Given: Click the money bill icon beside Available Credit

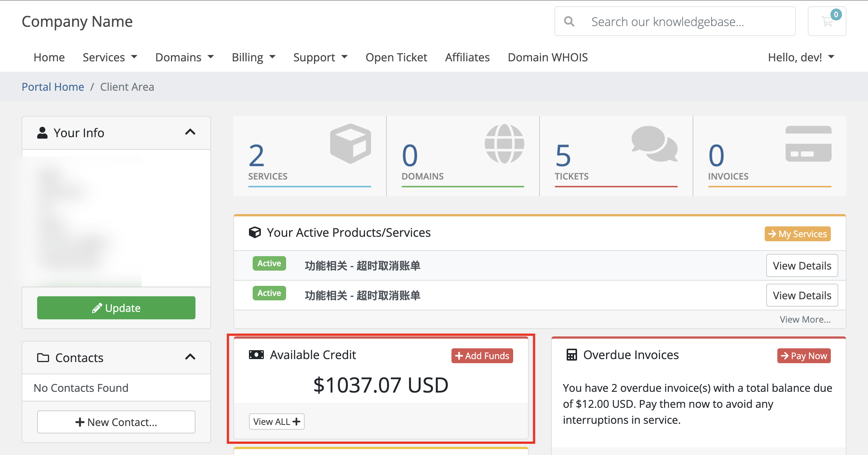Looking at the screenshot, I should click(x=256, y=354).
